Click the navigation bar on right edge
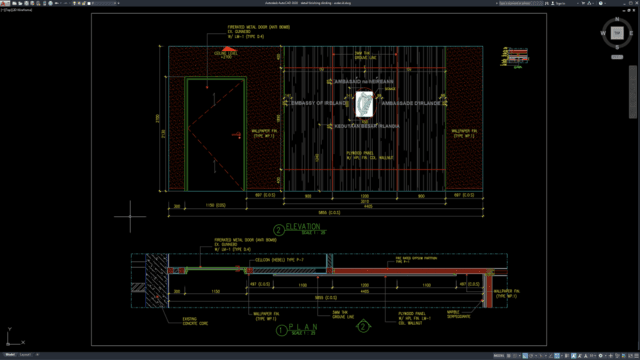 pyautogui.click(x=633, y=92)
